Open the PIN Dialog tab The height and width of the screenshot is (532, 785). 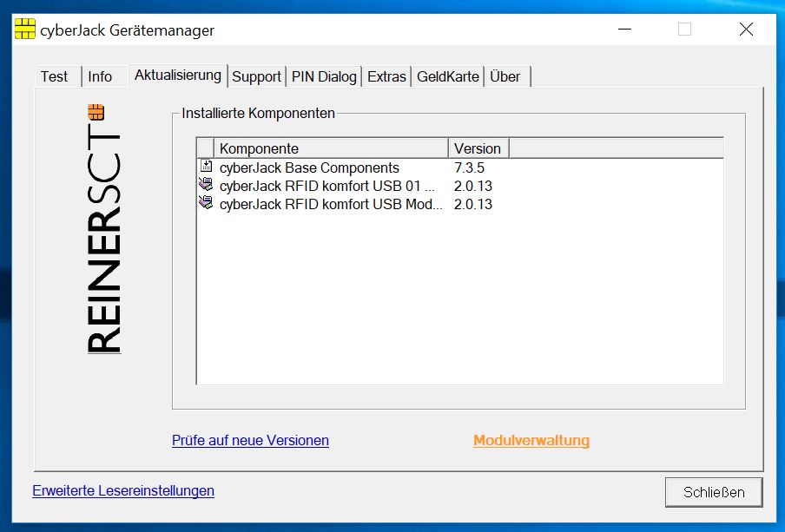pyautogui.click(x=324, y=76)
